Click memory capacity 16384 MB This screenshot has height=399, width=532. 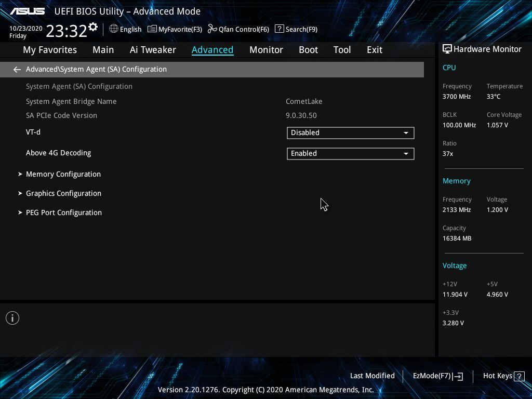click(x=457, y=238)
